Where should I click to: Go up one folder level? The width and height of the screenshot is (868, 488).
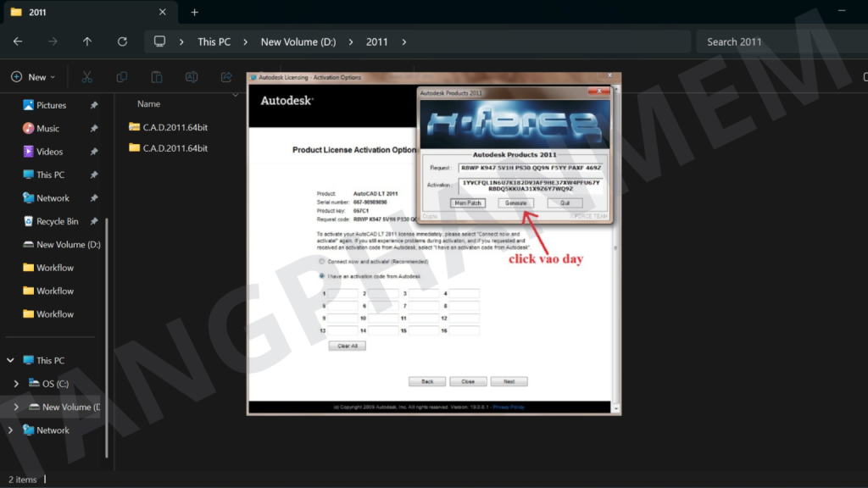[x=87, y=42]
